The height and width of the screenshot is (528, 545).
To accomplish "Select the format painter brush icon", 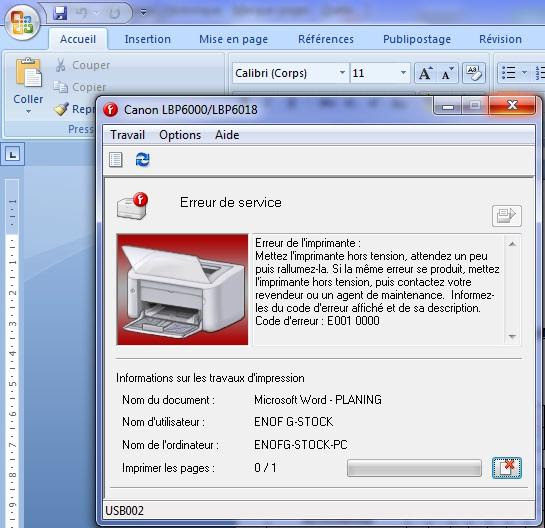I will click(61, 109).
